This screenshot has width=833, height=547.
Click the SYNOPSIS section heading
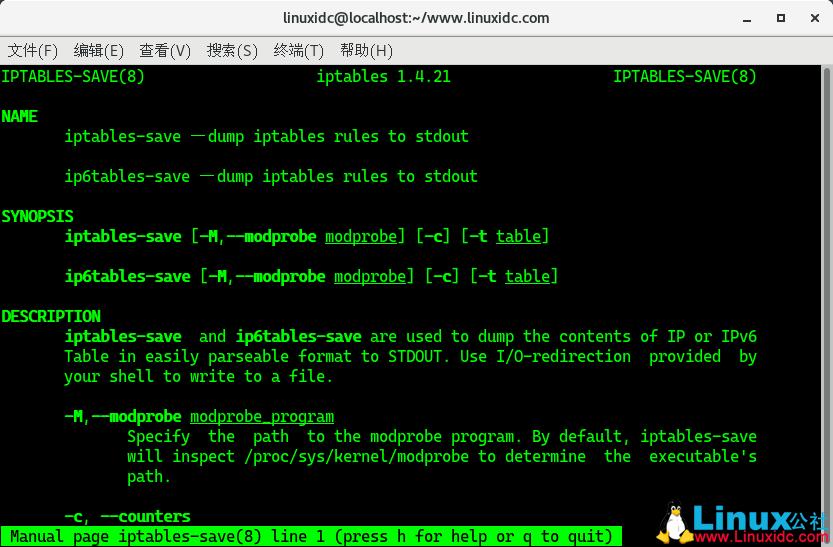coord(38,216)
